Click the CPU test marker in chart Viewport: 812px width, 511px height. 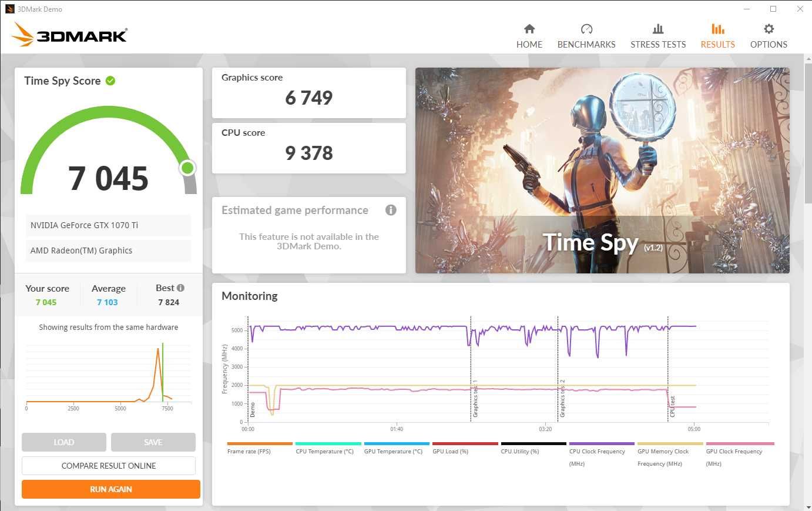pyautogui.click(x=672, y=406)
